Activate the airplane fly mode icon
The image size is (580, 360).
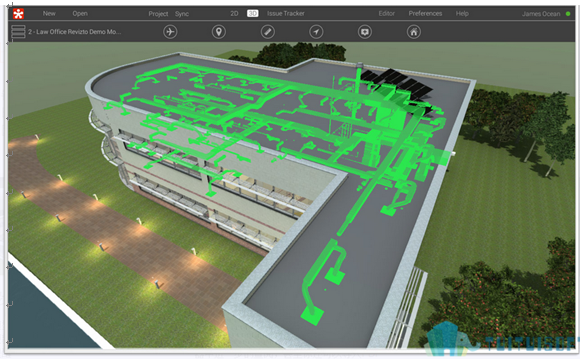[170, 32]
